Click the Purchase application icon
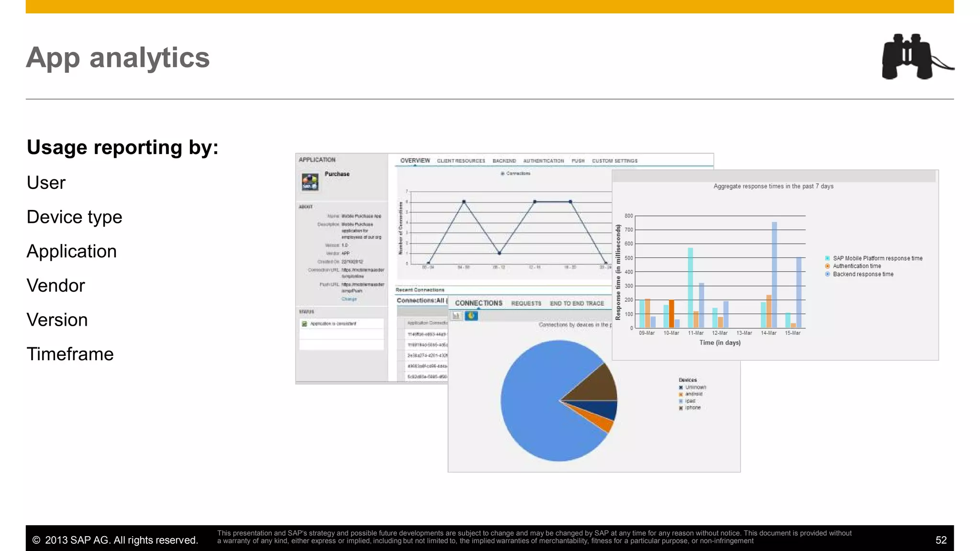 [310, 182]
